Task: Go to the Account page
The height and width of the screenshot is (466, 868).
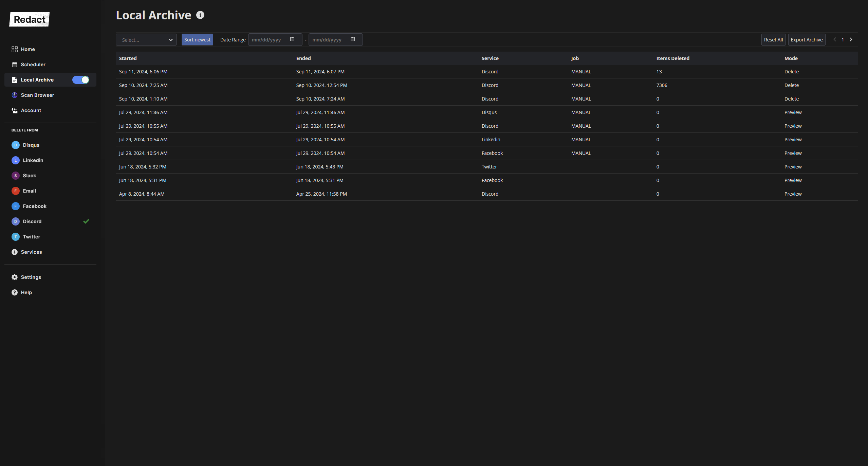Action: [x=31, y=110]
